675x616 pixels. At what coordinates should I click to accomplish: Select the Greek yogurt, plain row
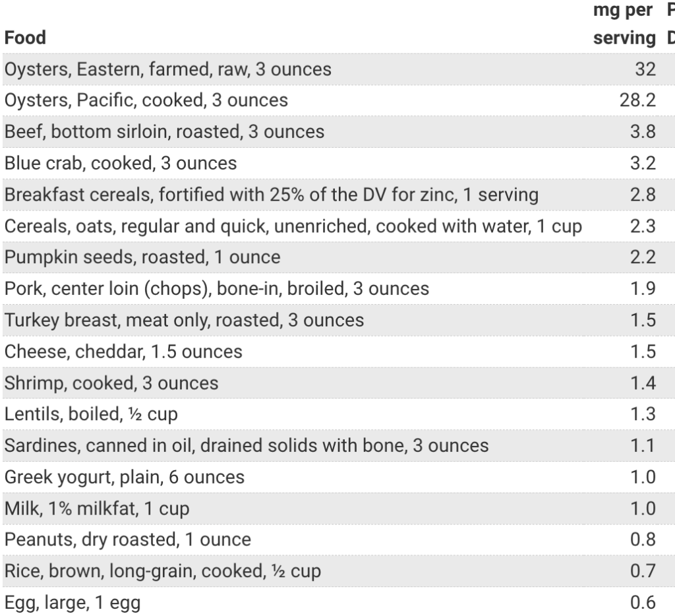point(339,477)
